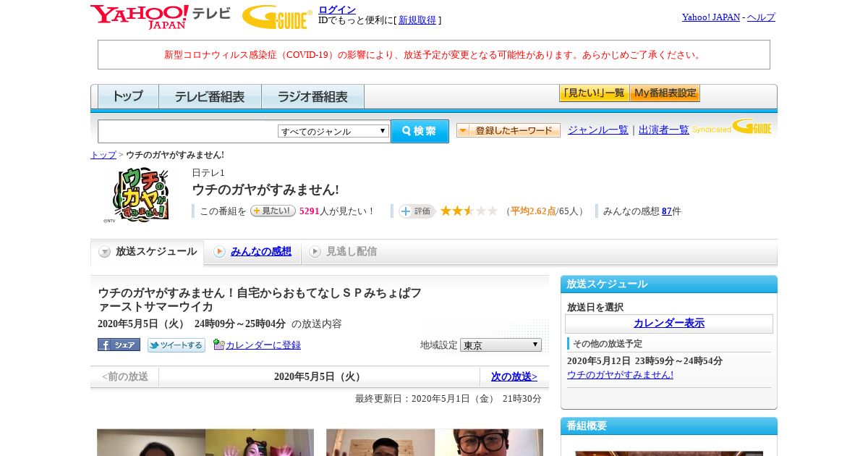
Task: Click the COVID-19 notice text
Action: click(x=434, y=54)
